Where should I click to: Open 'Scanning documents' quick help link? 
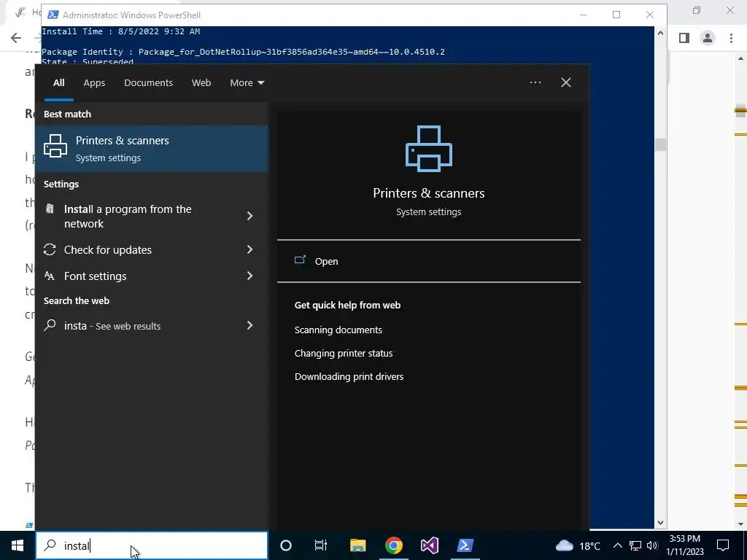338,330
